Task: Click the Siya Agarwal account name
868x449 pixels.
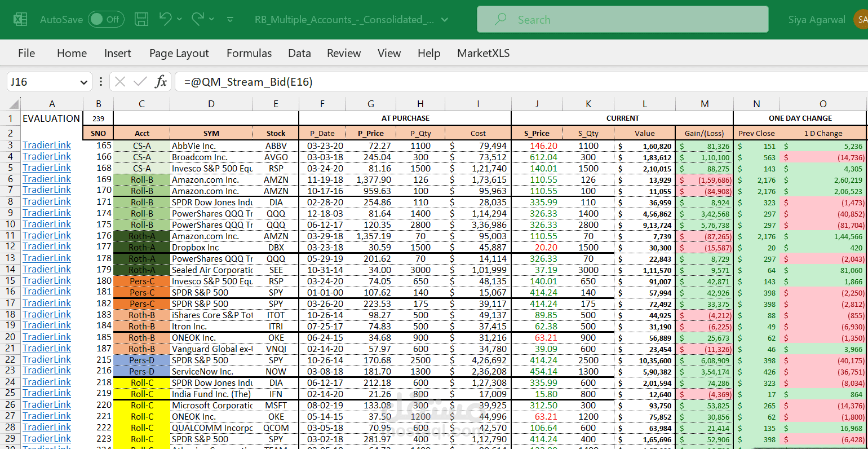Action: point(817,19)
